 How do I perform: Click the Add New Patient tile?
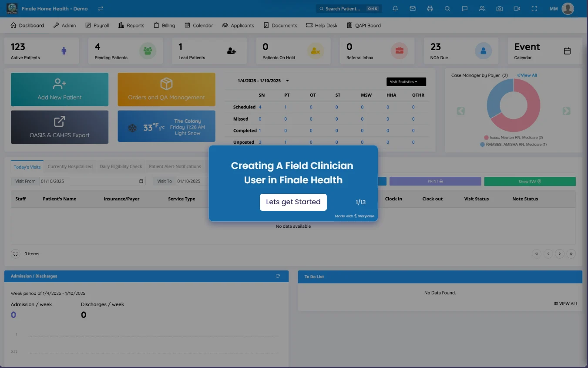click(60, 89)
